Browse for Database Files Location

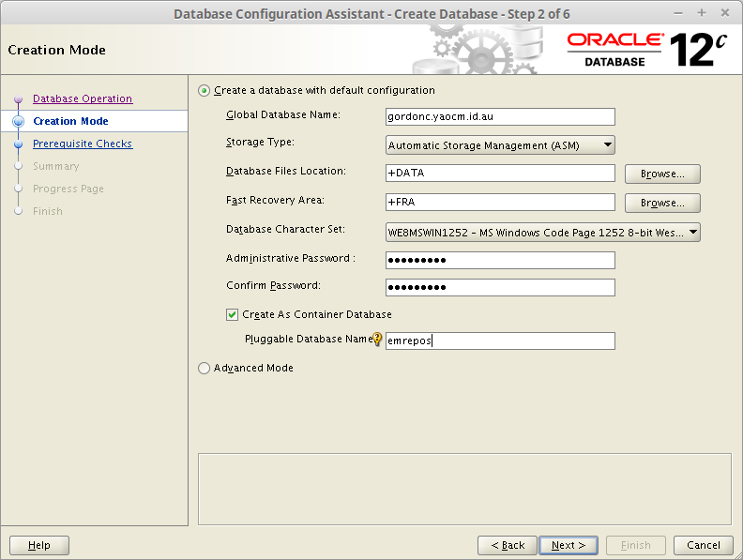point(662,174)
